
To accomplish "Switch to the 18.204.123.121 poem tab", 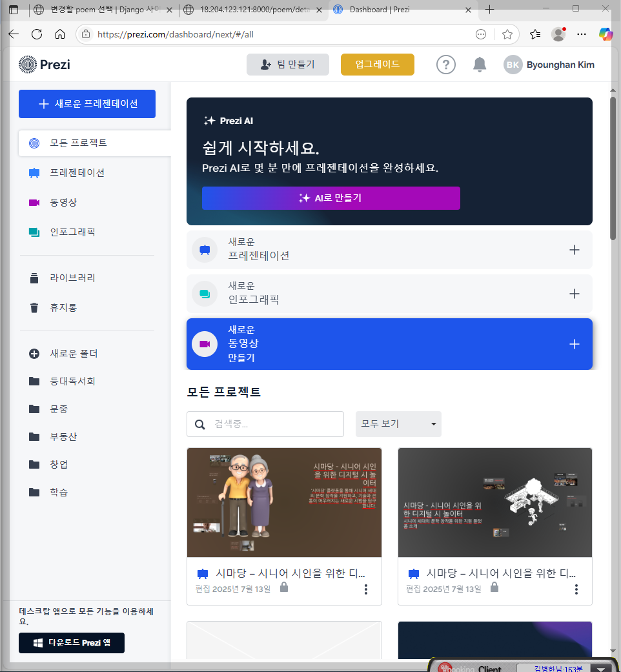I will pos(253,10).
